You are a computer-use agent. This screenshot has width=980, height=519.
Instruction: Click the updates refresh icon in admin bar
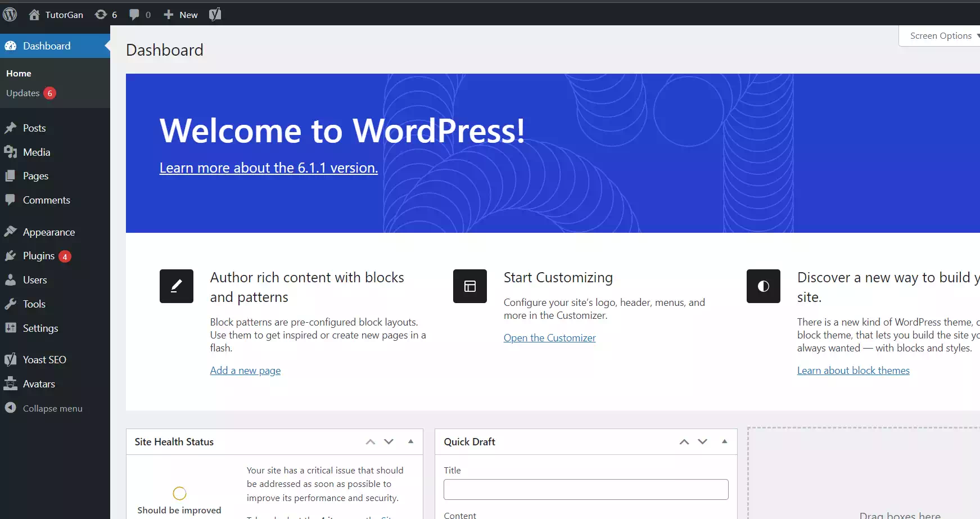pos(101,15)
